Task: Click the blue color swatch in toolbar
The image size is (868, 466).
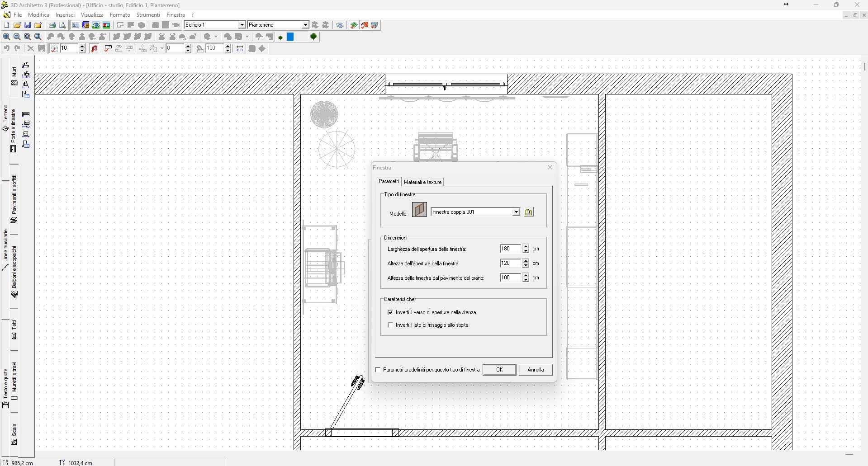Action: coord(290,37)
